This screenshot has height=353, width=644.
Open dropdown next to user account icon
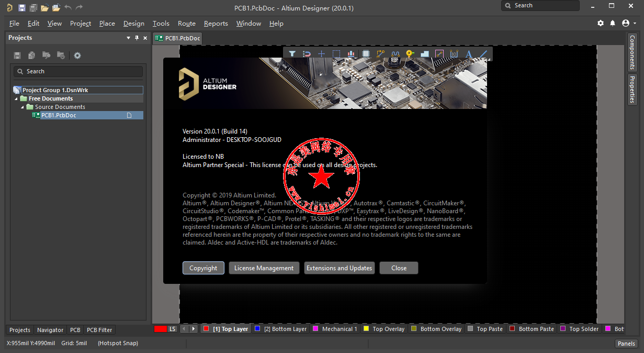pos(636,23)
